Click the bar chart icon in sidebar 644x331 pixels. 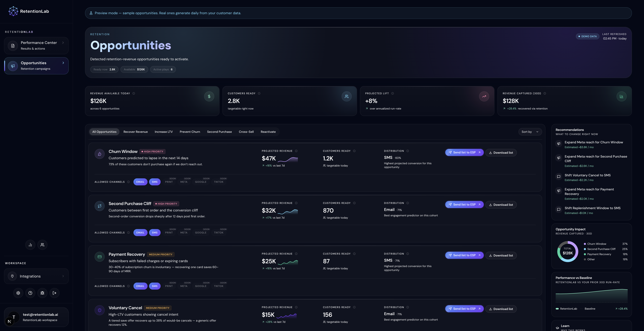30,245
